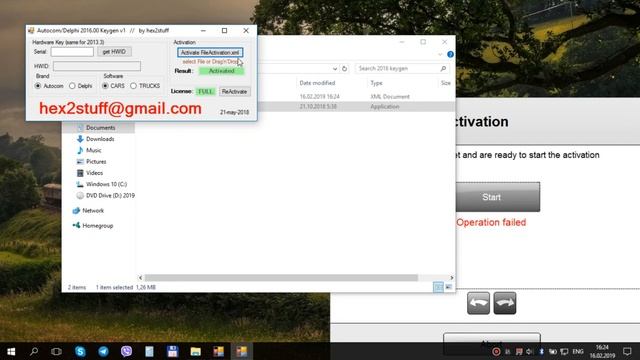The height and width of the screenshot is (360, 640).
Task: Open Explorer help question mark icon
Action: (450, 54)
